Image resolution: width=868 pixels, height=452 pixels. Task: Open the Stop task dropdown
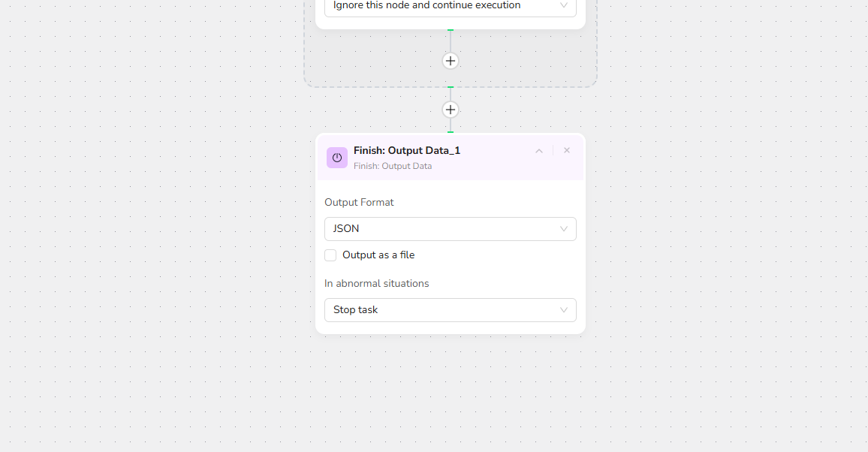pyautogui.click(x=450, y=310)
